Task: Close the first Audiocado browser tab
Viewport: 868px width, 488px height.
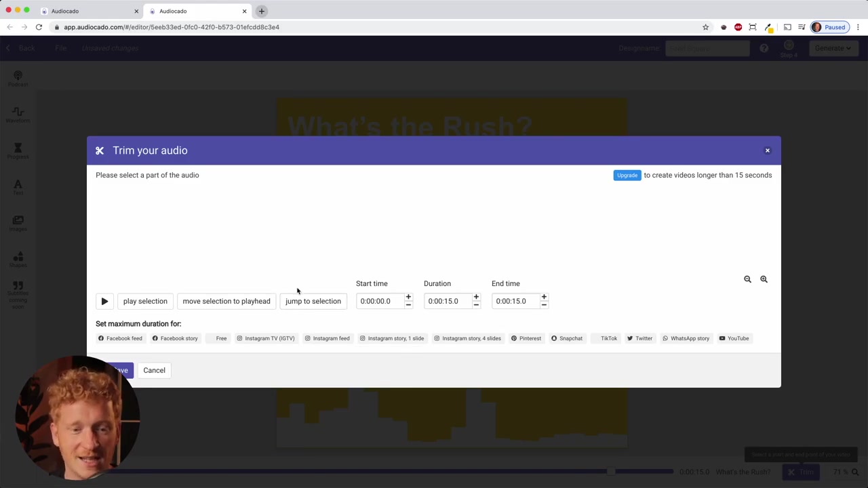Action: click(136, 11)
